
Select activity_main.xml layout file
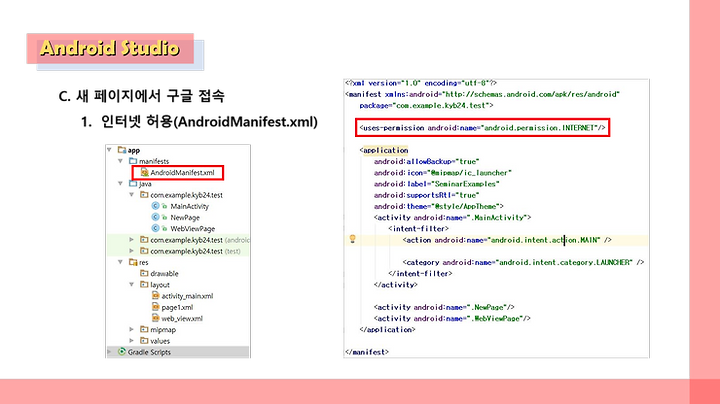(187, 296)
